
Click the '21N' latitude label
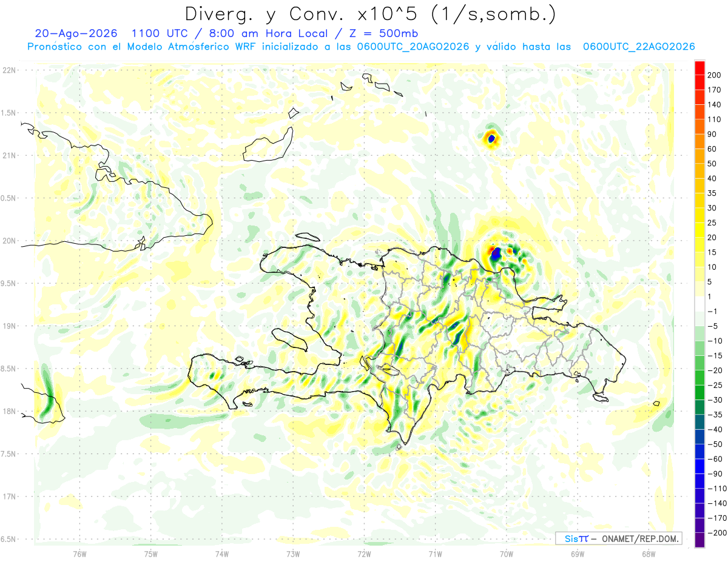(8, 156)
